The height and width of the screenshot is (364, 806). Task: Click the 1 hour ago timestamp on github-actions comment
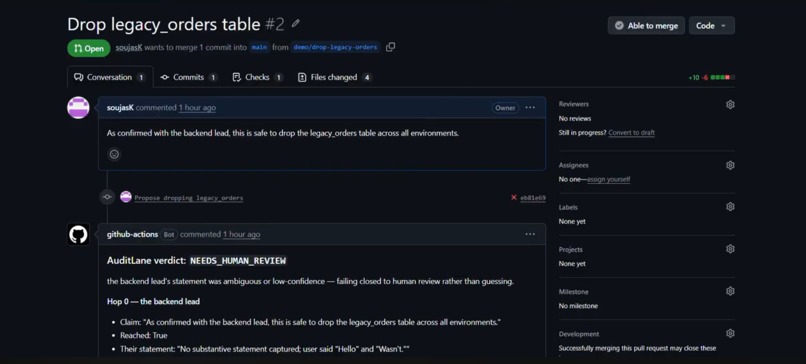point(242,234)
